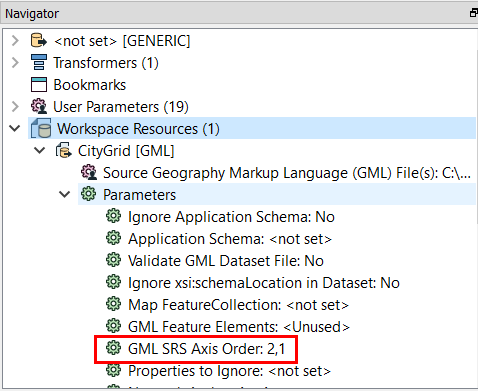Image resolution: width=478 pixels, height=391 pixels.
Task: Click the User Parameters gear-person icon
Action: tap(39, 107)
